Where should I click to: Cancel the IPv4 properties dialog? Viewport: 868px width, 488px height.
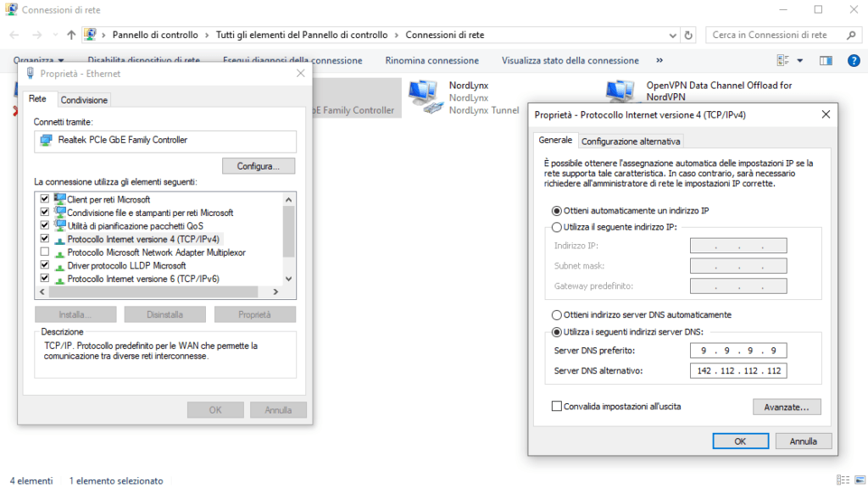click(x=804, y=441)
